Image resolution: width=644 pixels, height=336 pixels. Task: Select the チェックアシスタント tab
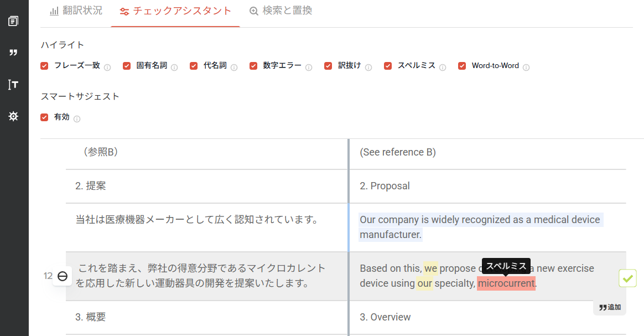coord(175,11)
